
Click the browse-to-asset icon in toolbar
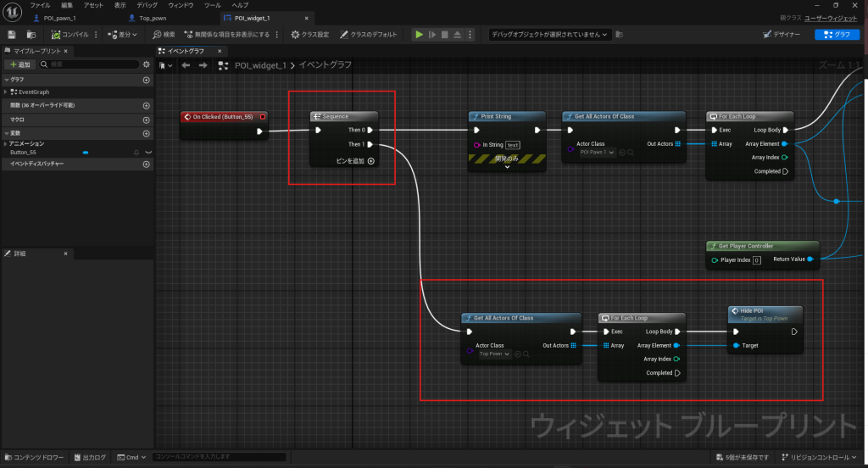(x=31, y=35)
